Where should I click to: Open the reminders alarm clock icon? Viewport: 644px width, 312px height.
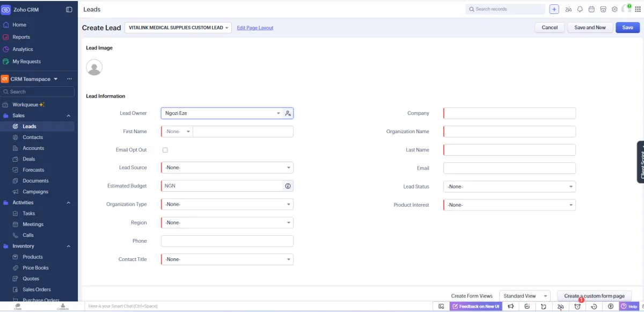(577, 306)
